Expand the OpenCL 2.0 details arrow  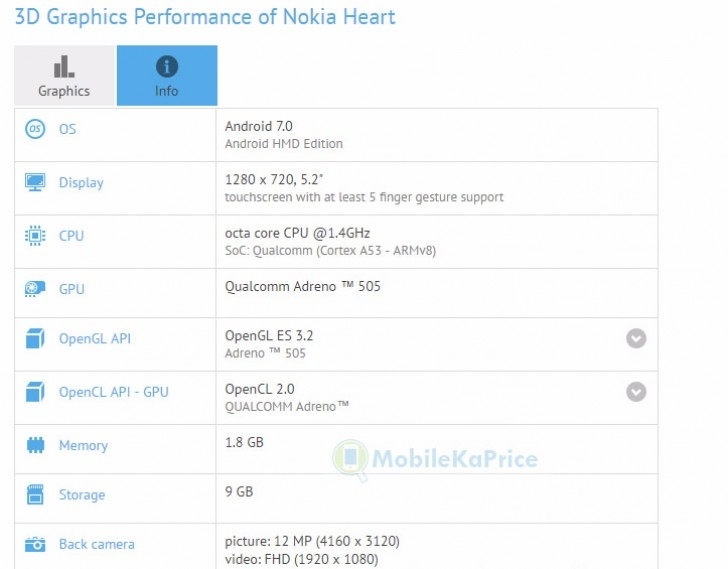[x=636, y=392]
